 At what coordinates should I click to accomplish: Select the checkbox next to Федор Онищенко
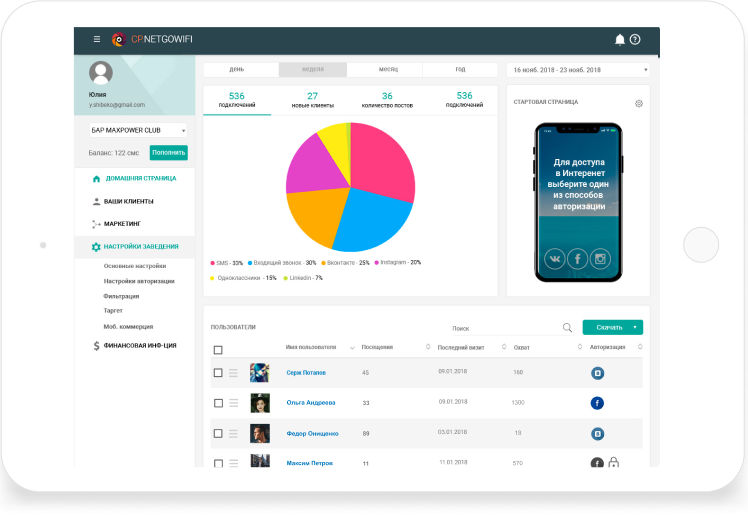(x=218, y=434)
